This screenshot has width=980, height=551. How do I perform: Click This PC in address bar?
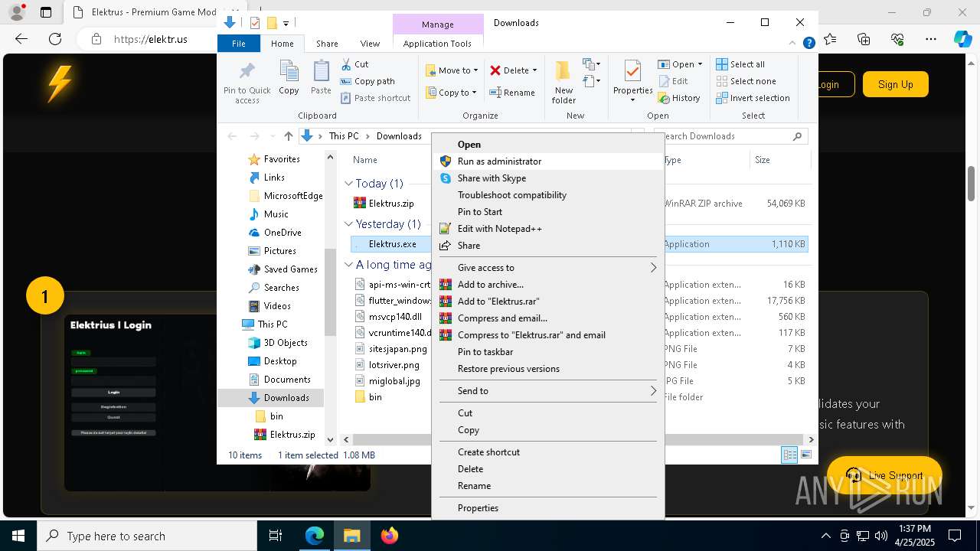[x=344, y=136]
